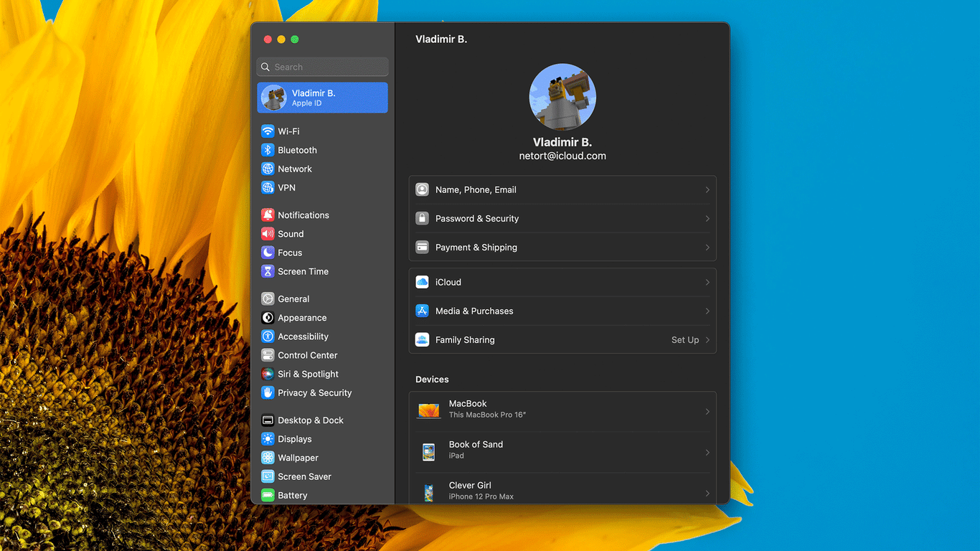Open Media & Purchases via its chevron
The width and height of the screenshot is (980, 551).
707,311
